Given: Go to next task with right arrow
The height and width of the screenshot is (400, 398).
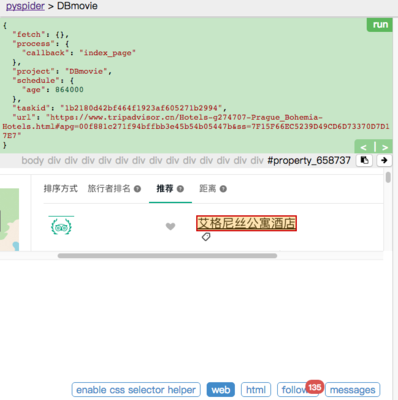Looking at the screenshot, I should (385, 147).
